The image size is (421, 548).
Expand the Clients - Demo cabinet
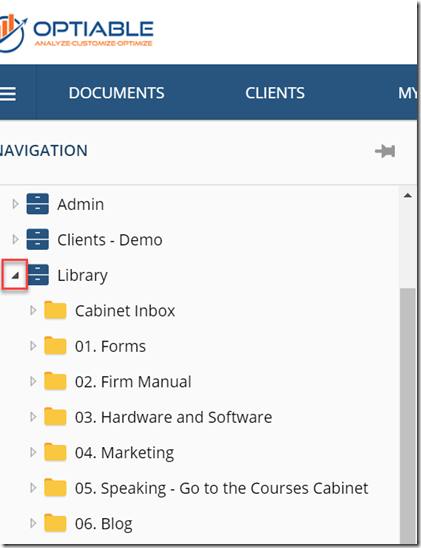pos(15,239)
